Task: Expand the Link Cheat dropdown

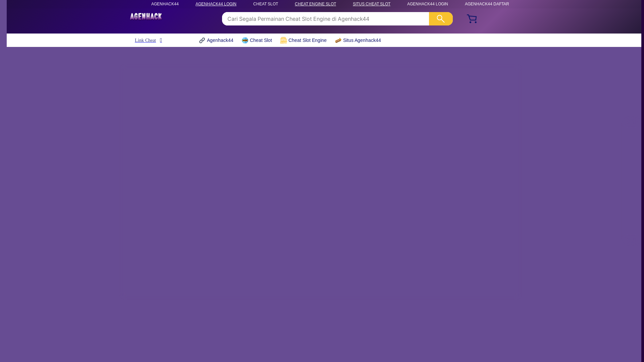Action: point(148,40)
